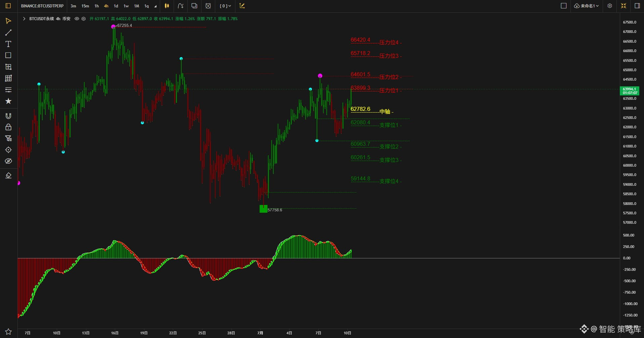Expand the {0} template dropdown
644x338 pixels.
click(225, 6)
